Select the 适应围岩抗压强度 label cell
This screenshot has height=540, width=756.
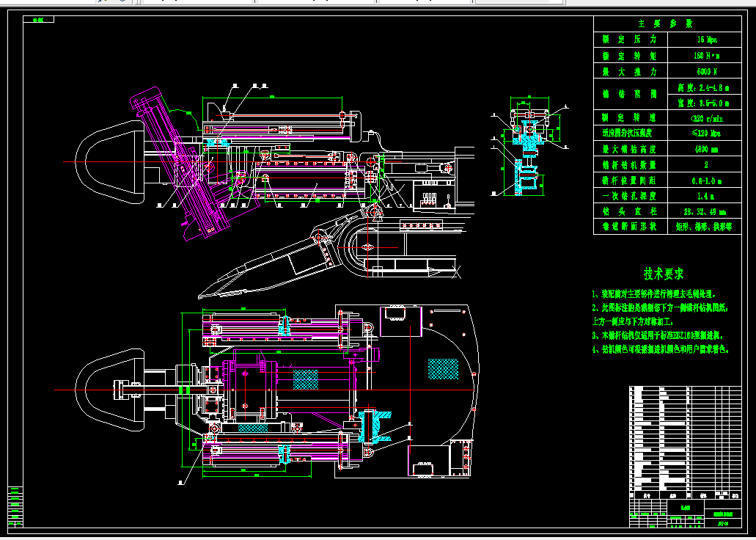point(630,134)
